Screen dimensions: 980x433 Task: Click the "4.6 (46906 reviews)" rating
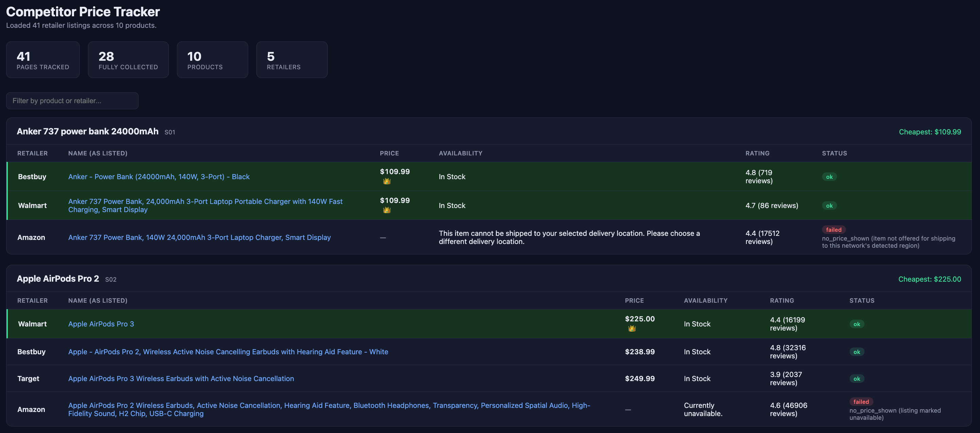(x=788, y=410)
